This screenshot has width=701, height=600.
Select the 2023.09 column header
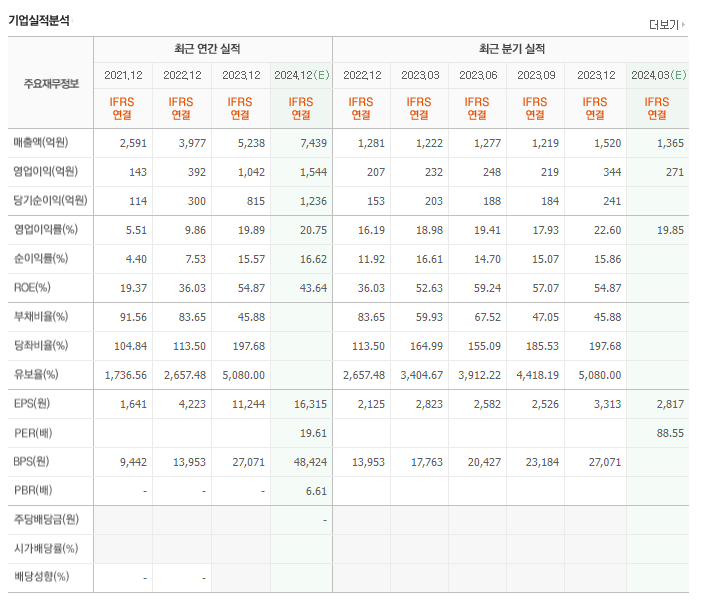[536, 75]
